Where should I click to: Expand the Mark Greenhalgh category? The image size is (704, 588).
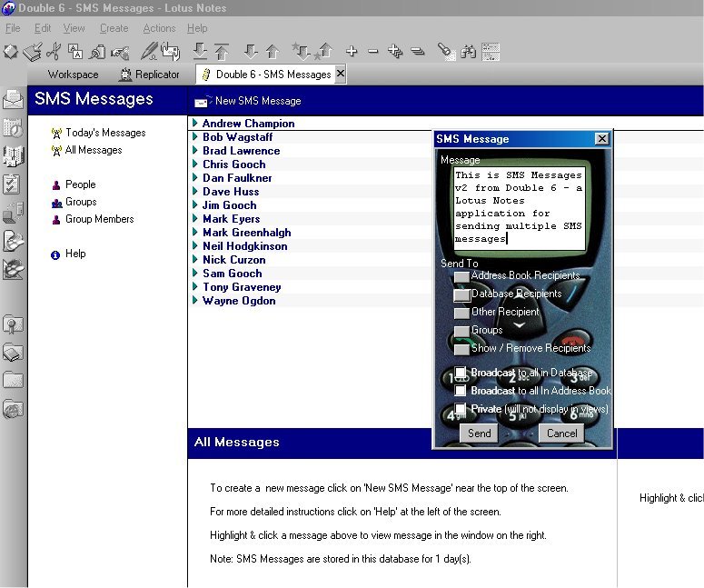pyautogui.click(x=195, y=232)
